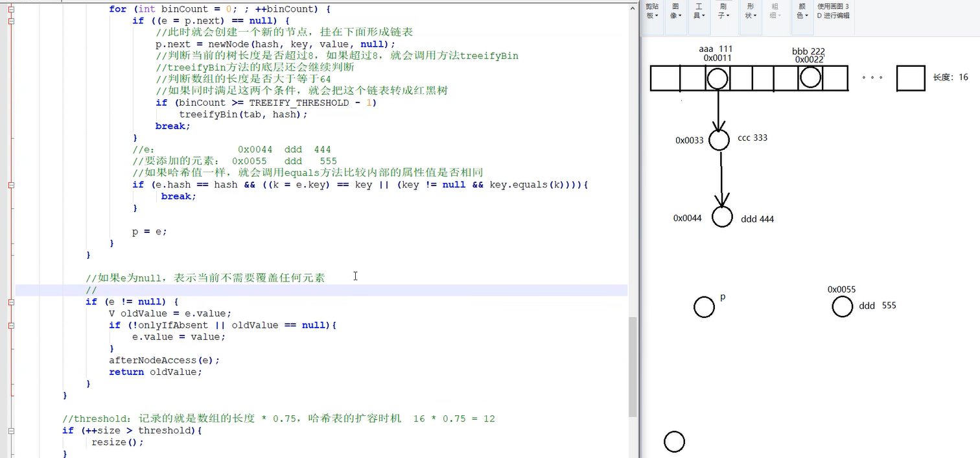980x458 pixels.
Task: Open the 刷子 dropdown arrow
Action: pos(728,16)
